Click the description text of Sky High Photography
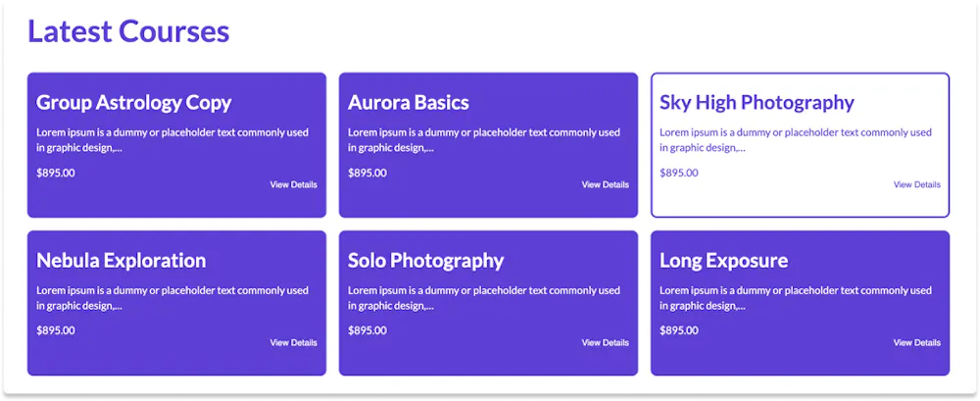The height and width of the screenshot is (401, 980). (796, 140)
